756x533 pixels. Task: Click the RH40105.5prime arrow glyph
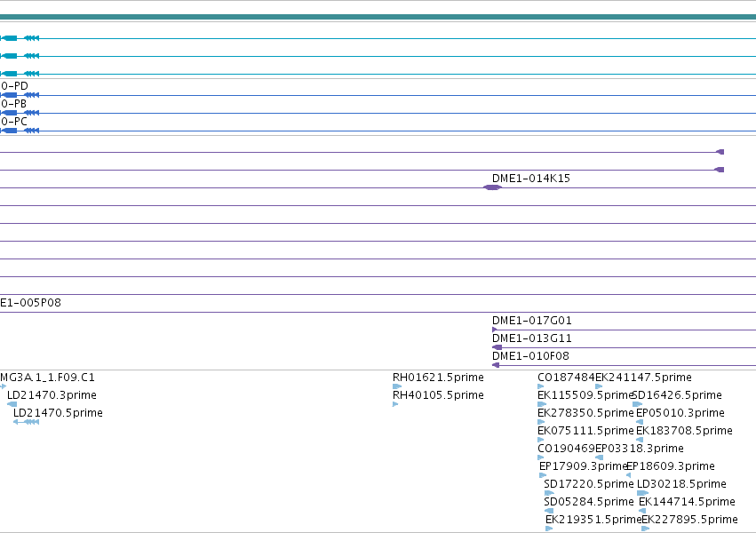[x=395, y=404]
